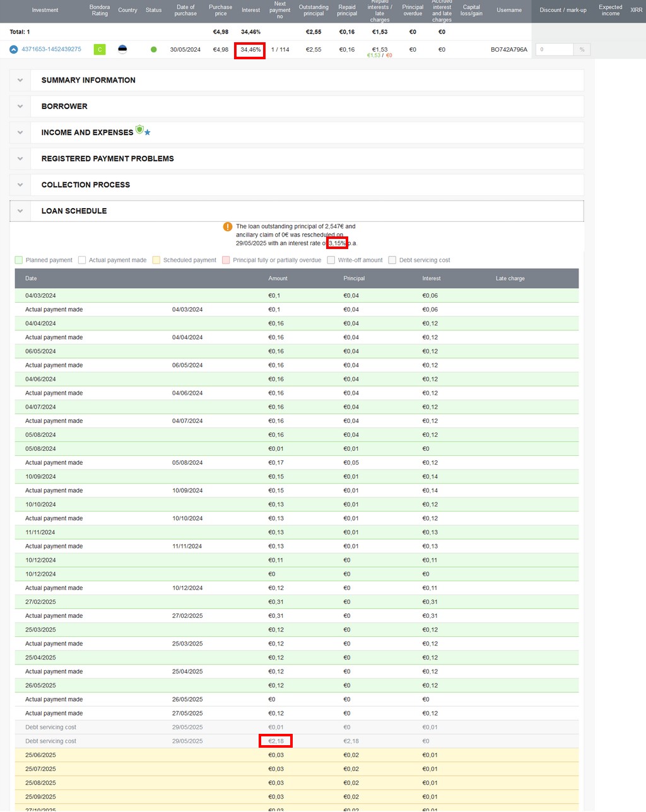Image resolution: width=646 pixels, height=812 pixels.
Task: Select username BO742A796A
Action: click(x=509, y=49)
